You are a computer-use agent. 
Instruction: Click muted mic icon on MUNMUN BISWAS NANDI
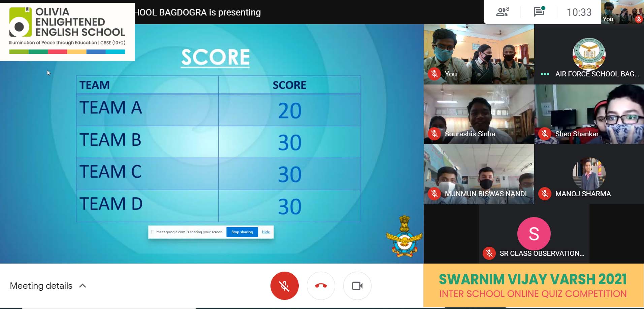tap(434, 194)
